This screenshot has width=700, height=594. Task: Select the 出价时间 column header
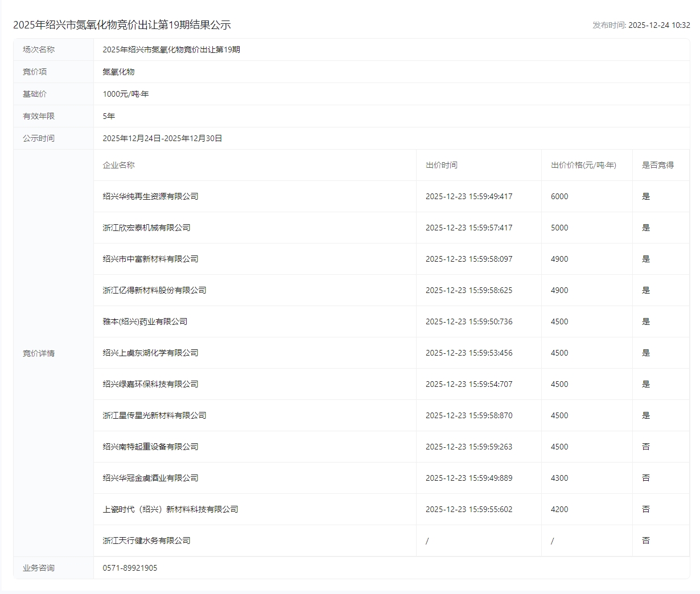(x=441, y=165)
